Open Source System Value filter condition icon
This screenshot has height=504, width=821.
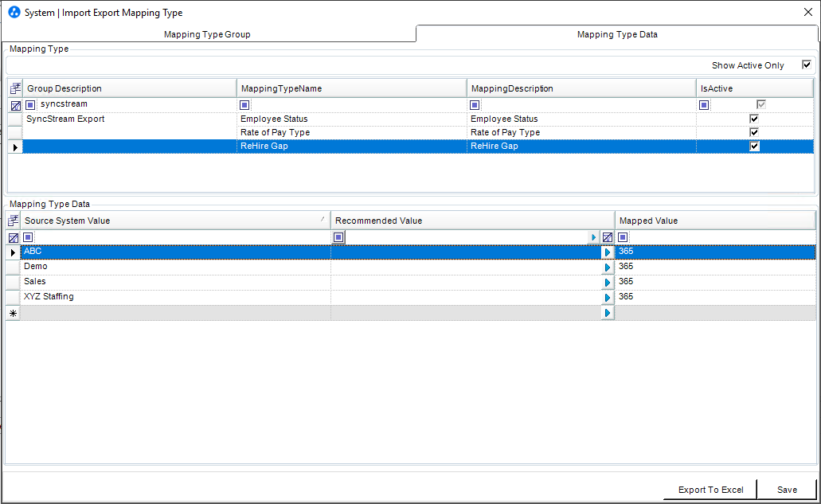tap(29, 237)
